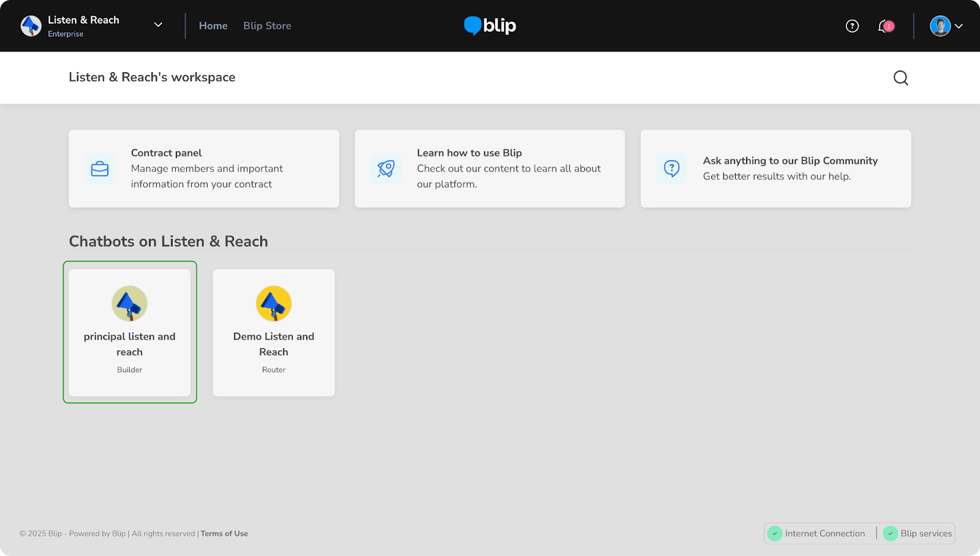Open the Terms of Use link
The width and height of the screenshot is (980, 556).
click(224, 534)
